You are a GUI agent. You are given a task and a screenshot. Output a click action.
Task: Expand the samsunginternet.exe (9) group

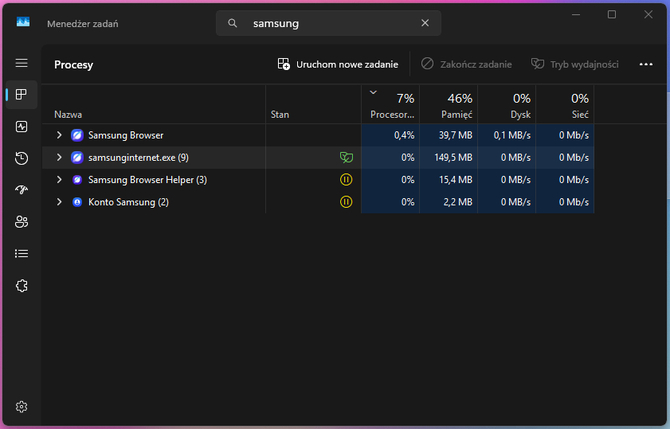59,158
